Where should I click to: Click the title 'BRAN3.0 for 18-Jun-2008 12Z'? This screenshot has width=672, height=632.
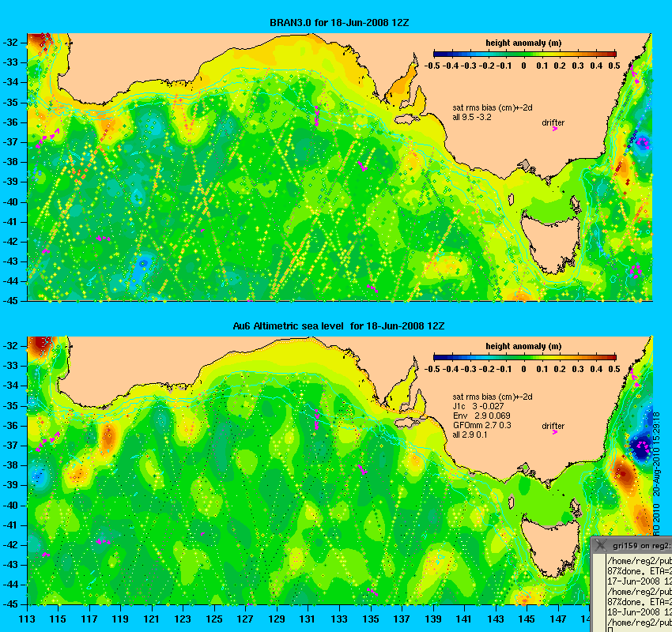point(339,23)
